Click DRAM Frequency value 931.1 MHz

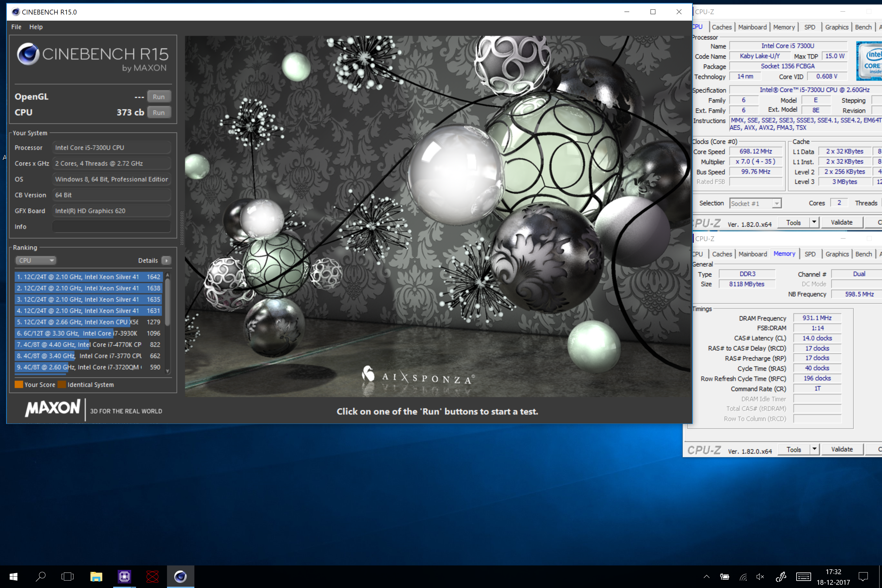point(817,318)
